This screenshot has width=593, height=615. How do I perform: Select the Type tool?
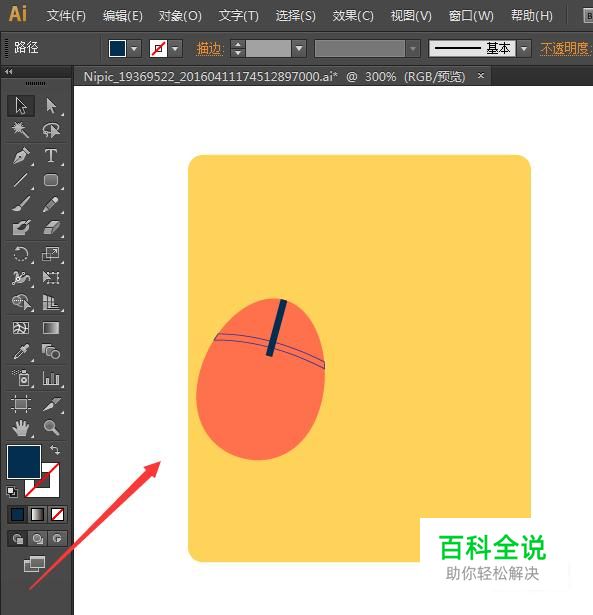[x=51, y=155]
